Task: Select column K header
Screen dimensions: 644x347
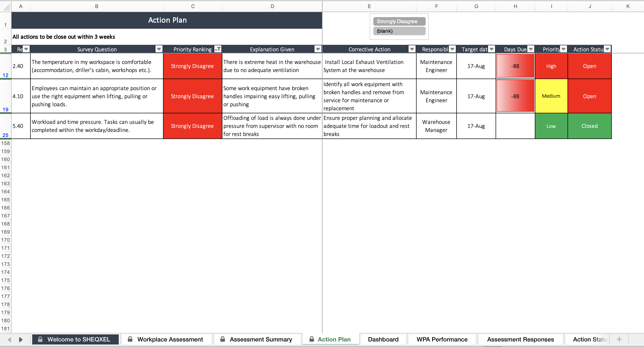Action: pyautogui.click(x=628, y=6)
